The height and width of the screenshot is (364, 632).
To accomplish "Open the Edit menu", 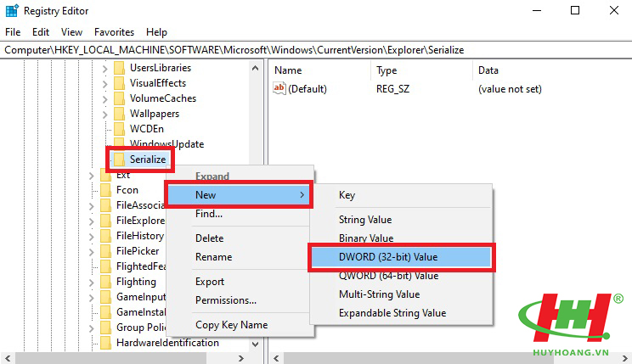I will 41,31.
